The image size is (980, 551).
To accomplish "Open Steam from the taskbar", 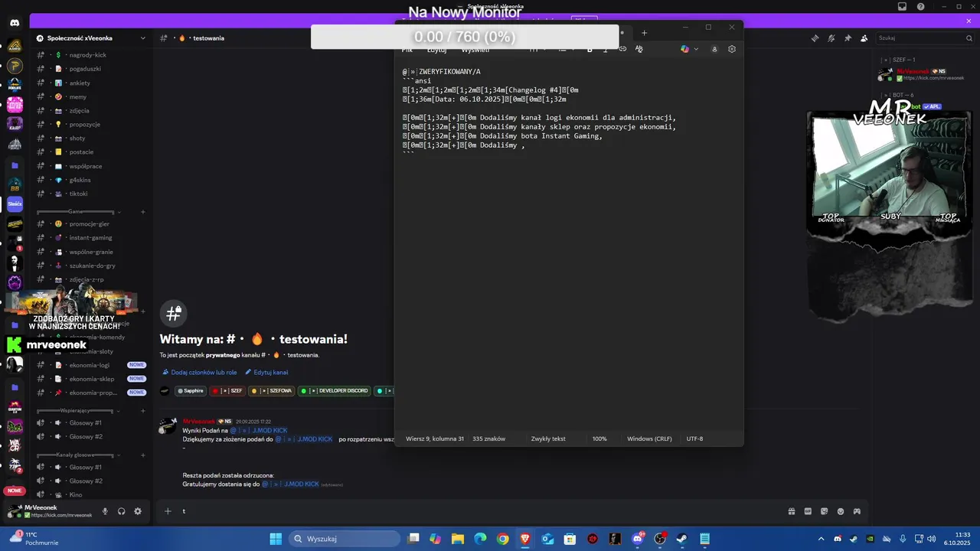I will (682, 539).
